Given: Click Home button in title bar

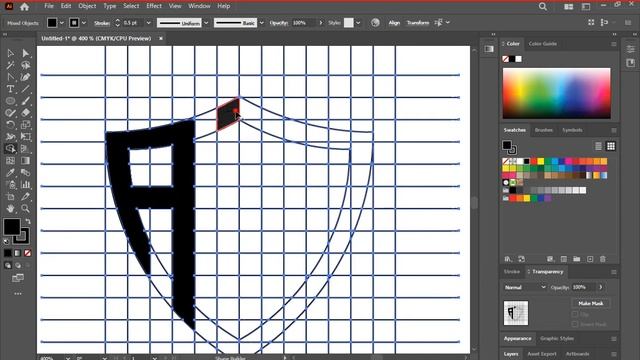Looking at the screenshot, I should [x=24, y=7].
